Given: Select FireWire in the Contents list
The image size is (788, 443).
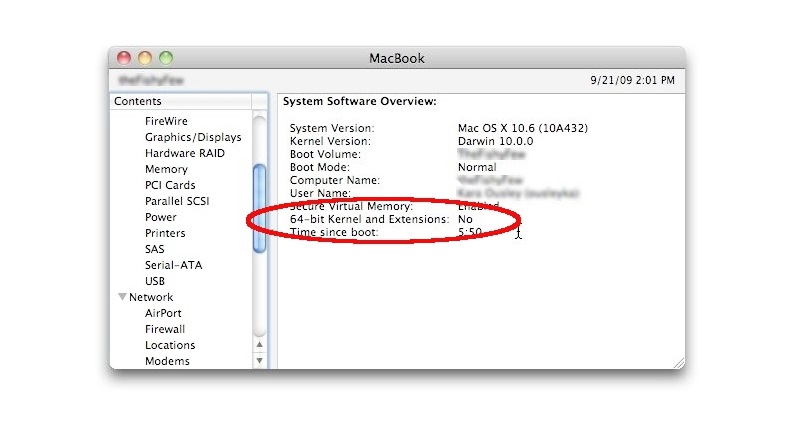Looking at the screenshot, I should pyautogui.click(x=166, y=121).
